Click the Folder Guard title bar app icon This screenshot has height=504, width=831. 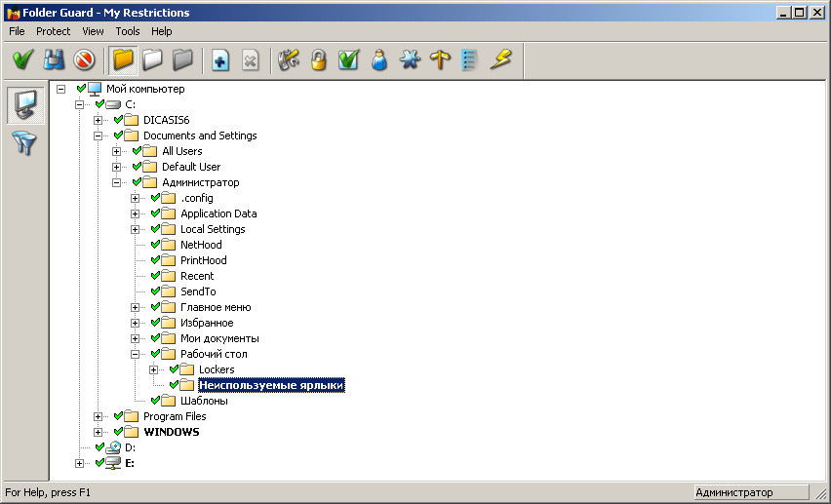tap(14, 13)
